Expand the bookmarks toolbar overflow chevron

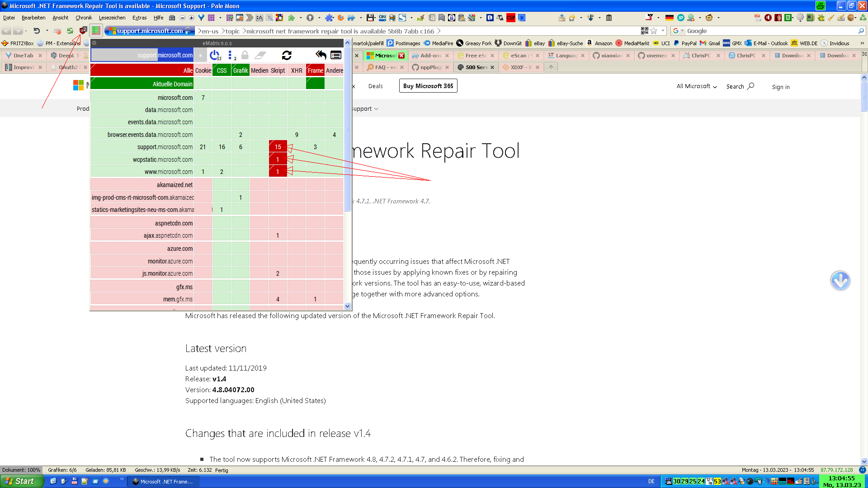tap(862, 43)
